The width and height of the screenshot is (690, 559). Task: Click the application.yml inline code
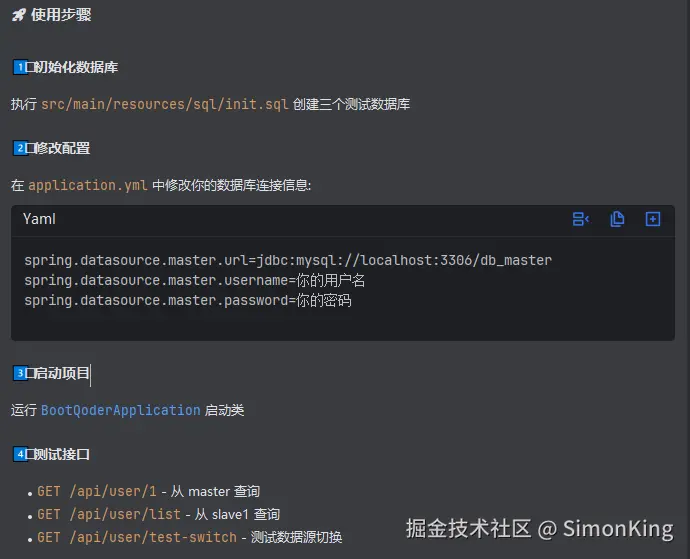[88, 185]
